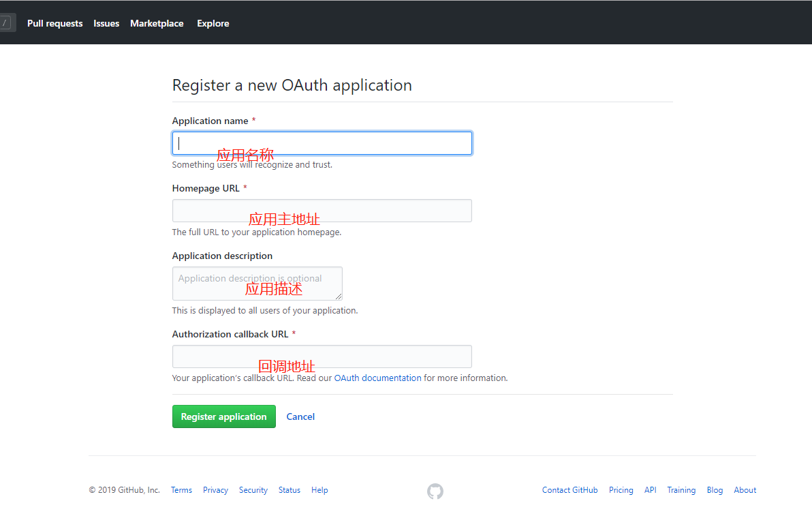Image resolution: width=812 pixels, height=531 pixels.
Task: Click the Authorization callback URL field
Action: tap(322, 356)
